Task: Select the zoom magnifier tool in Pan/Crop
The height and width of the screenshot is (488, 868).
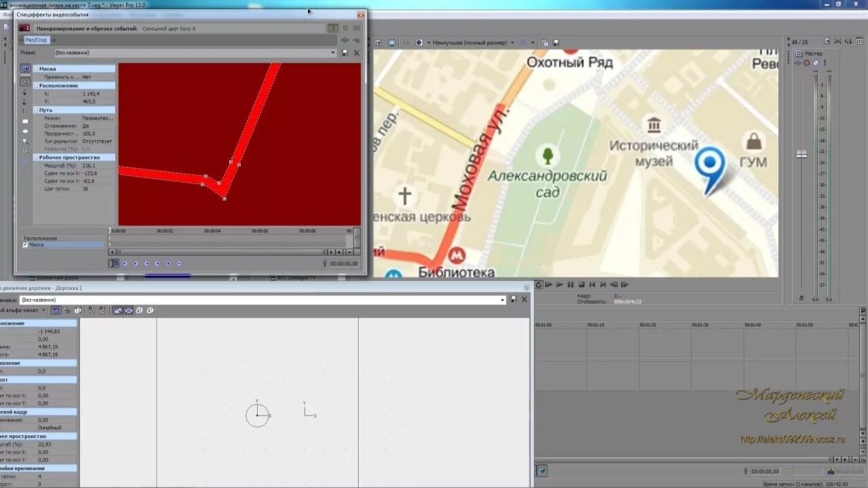Action: pyautogui.click(x=25, y=141)
